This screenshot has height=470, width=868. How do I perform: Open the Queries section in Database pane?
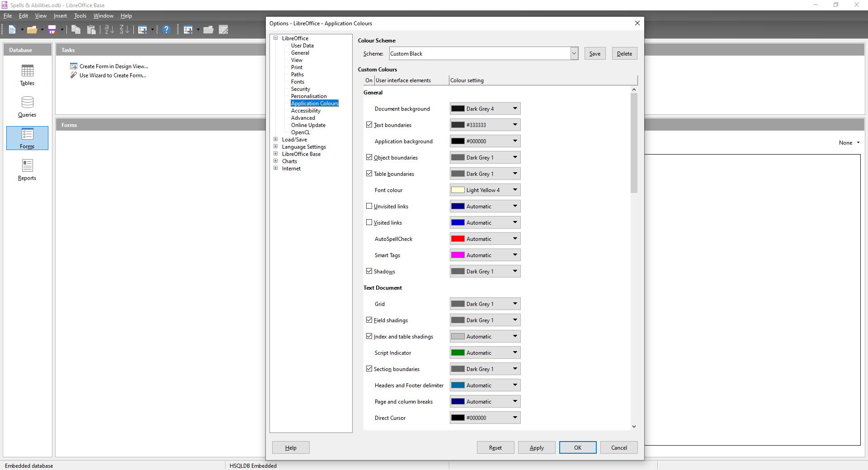pos(27,107)
